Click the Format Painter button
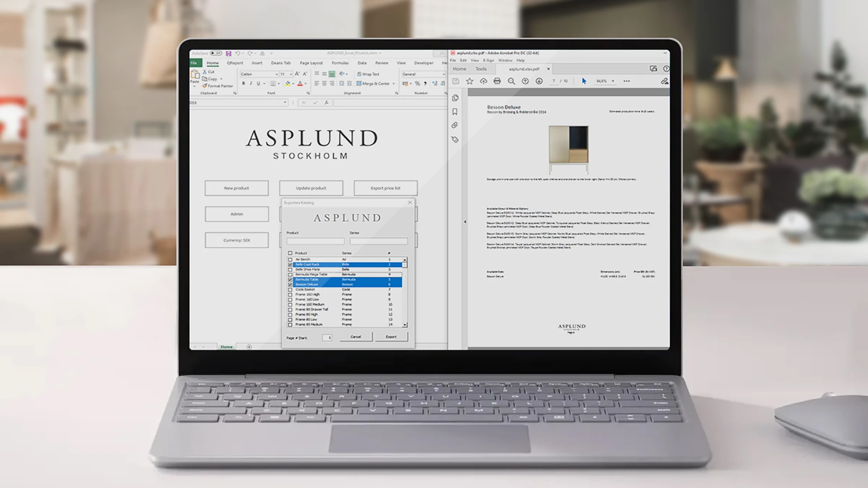This screenshot has height=488, width=868. [217, 86]
